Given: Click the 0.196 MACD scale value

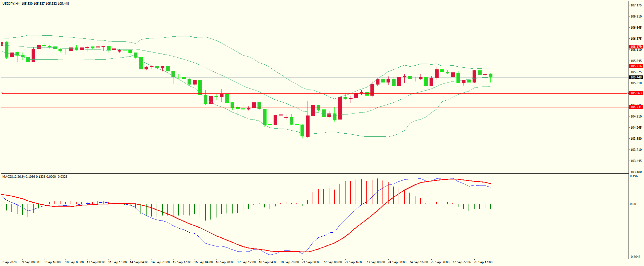Looking at the screenshot, I should point(634,176).
